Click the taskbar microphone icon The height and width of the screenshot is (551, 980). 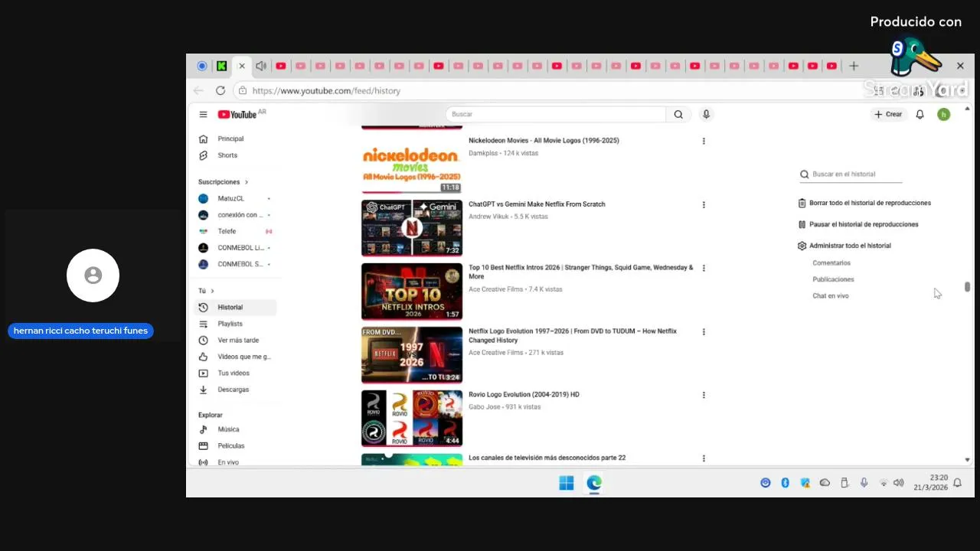864,483
